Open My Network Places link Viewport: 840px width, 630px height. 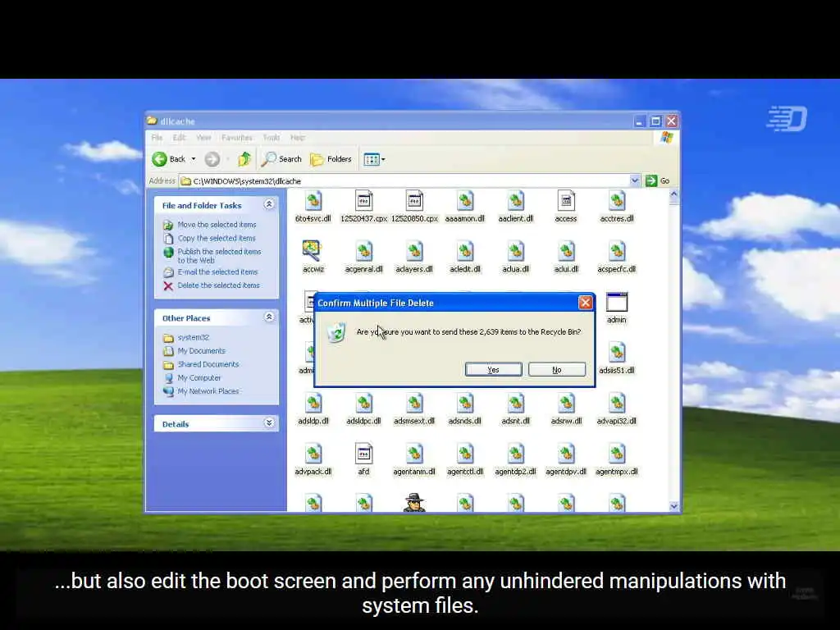point(208,391)
